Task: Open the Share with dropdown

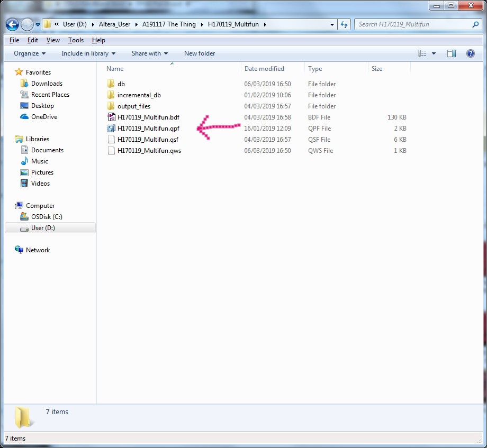Action: [150, 53]
